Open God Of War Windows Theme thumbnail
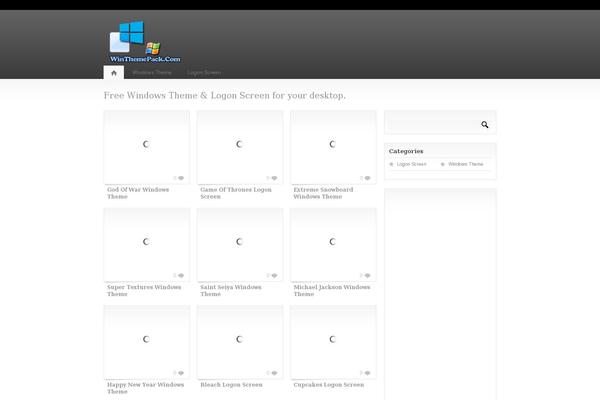Screen dimensions: 600x400 pyautogui.click(x=147, y=147)
